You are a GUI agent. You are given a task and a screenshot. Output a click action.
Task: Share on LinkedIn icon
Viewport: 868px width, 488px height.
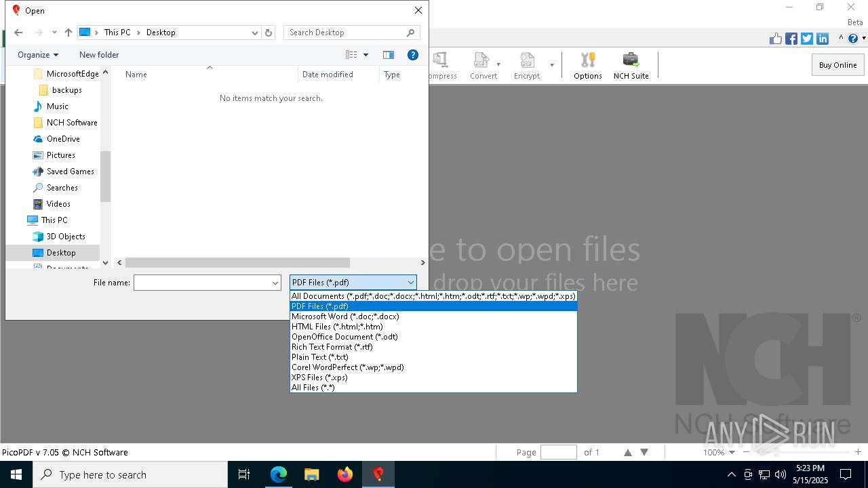click(823, 39)
